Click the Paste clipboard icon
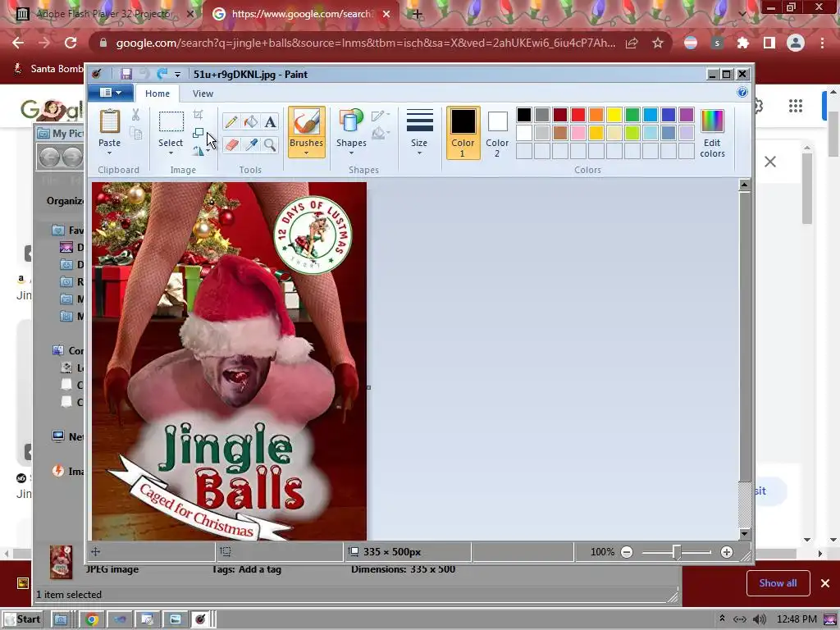The image size is (840, 630). 109,121
